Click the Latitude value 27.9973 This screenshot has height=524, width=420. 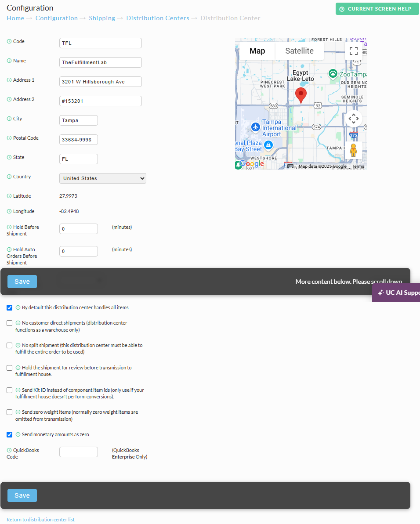[68, 196]
